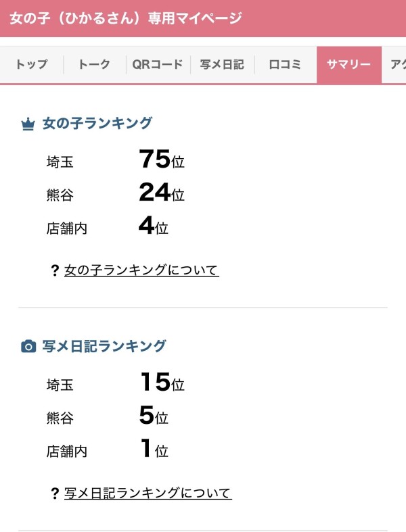Open the partially visible アク tab at right edge

point(397,65)
